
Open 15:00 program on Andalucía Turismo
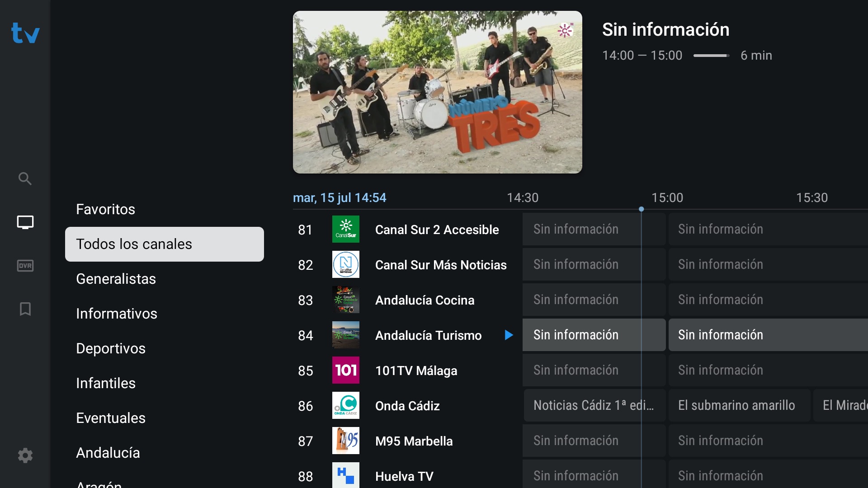tap(768, 335)
